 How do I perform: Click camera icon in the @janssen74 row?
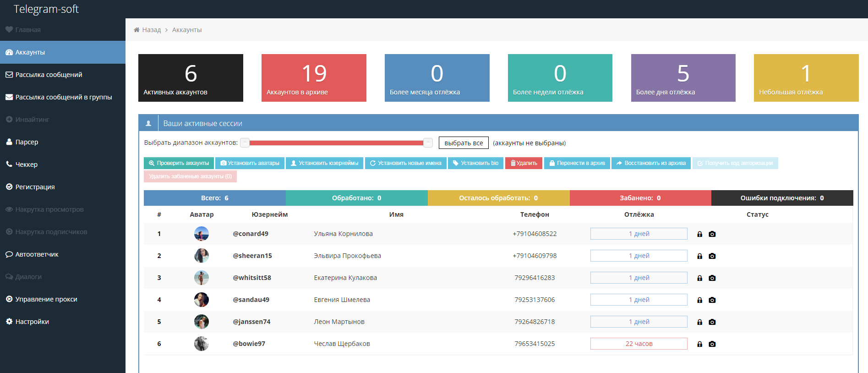(712, 322)
